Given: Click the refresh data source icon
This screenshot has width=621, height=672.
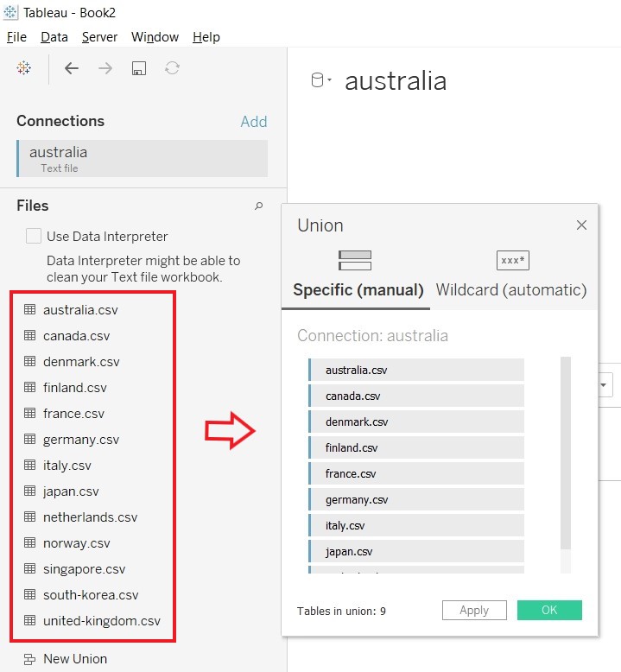Looking at the screenshot, I should click(172, 68).
